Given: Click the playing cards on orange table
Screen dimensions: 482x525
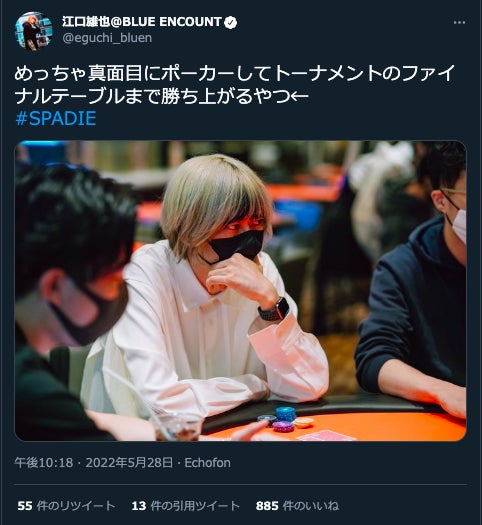Looking at the screenshot, I should tap(325, 436).
